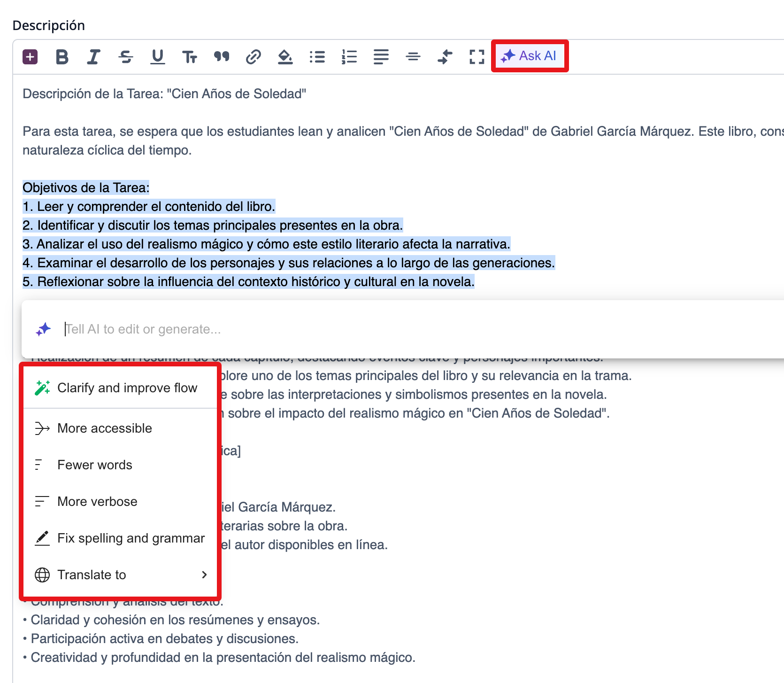
Task: Toggle fullscreen editor mode
Action: [x=477, y=57]
